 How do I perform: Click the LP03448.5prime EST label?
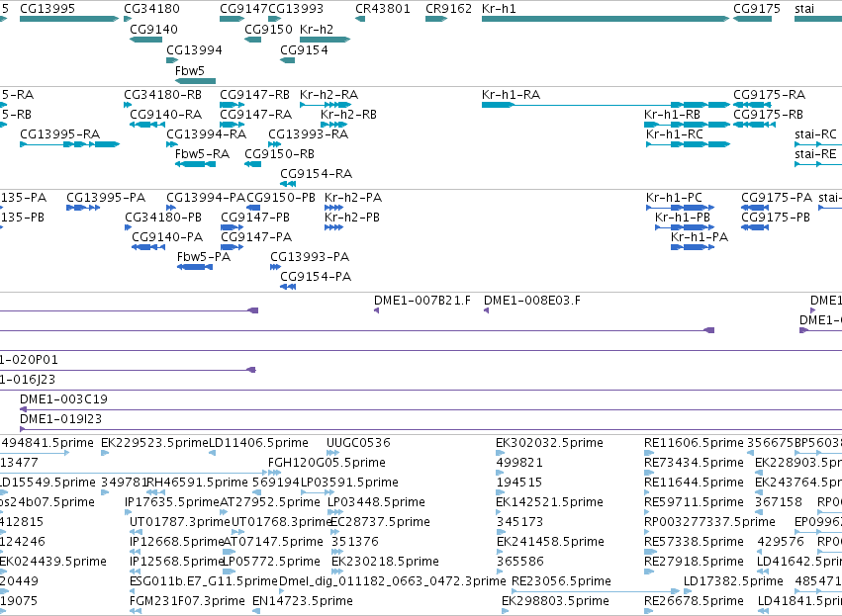coord(376,502)
